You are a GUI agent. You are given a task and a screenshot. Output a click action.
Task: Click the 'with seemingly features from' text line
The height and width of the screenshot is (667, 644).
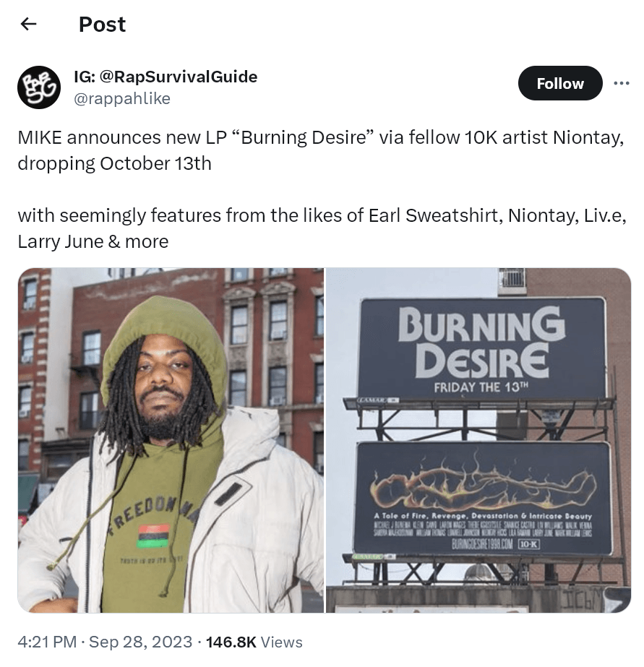(x=322, y=215)
